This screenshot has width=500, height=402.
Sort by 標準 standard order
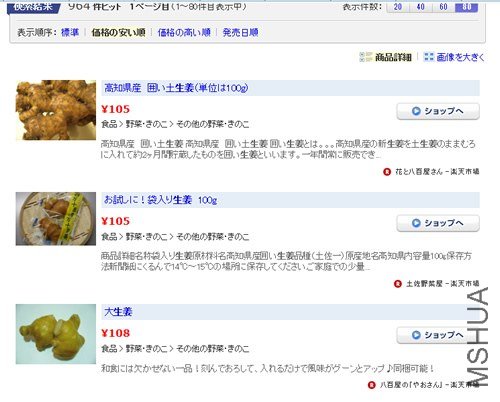tap(70, 32)
